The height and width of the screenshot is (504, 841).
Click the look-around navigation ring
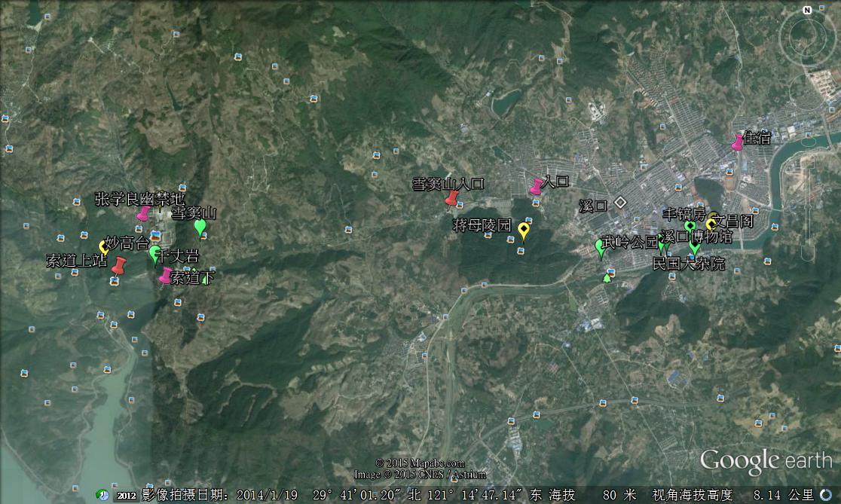(807, 37)
